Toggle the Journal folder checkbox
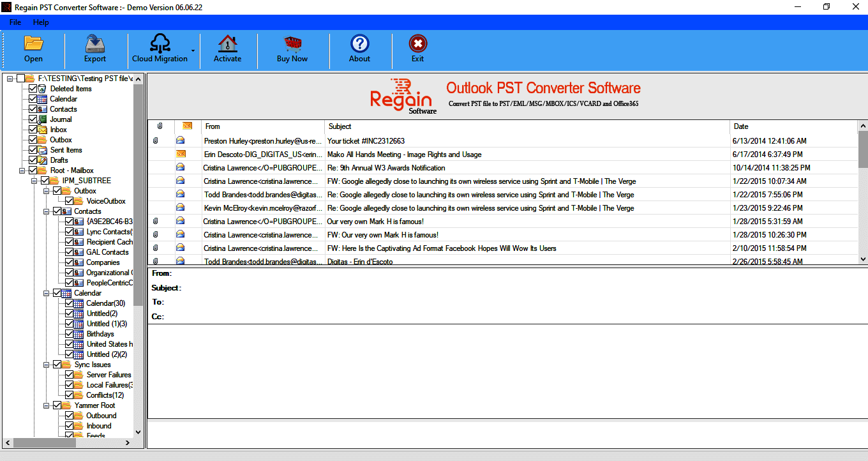 tap(33, 119)
